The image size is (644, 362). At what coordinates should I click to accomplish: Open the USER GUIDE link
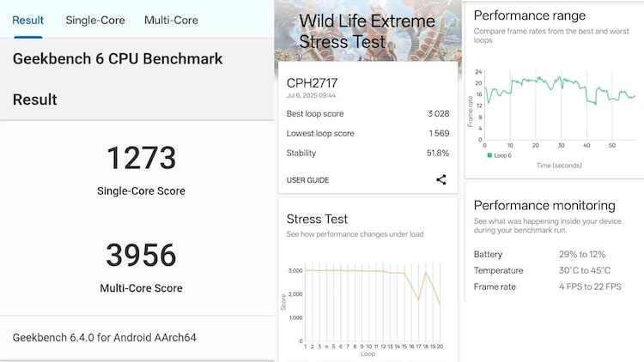(x=307, y=180)
